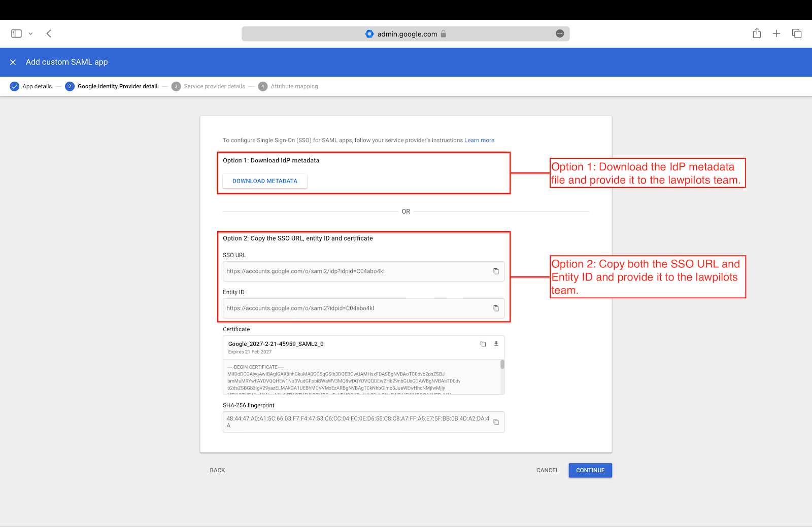
Task: Download the certificate with download icon
Action: pyautogui.click(x=496, y=344)
